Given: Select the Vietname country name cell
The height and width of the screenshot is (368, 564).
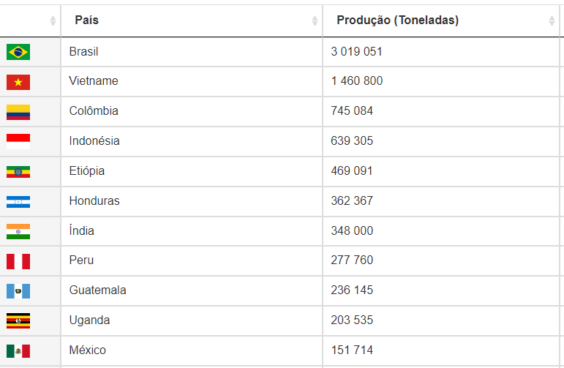Looking at the screenshot, I should pos(192,81).
